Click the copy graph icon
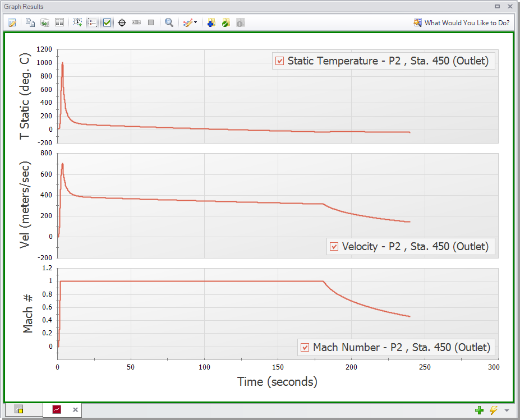Screen dimensions: 520x420 [x=30, y=22]
